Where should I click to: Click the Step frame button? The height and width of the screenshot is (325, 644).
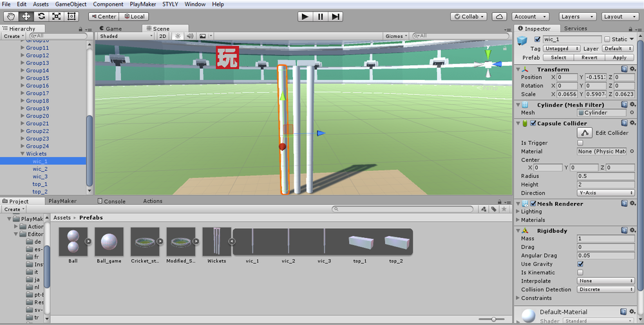click(x=336, y=17)
